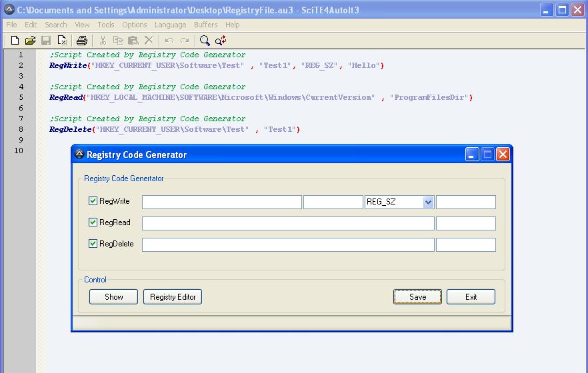The height and width of the screenshot is (373, 588).
Task: Click the Redo arrow icon
Action: [185, 41]
